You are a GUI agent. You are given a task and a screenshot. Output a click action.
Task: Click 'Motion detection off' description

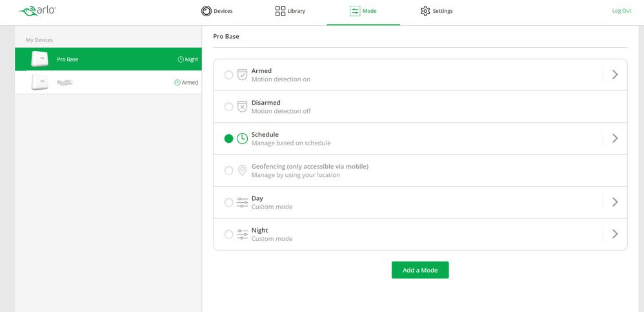(x=281, y=111)
